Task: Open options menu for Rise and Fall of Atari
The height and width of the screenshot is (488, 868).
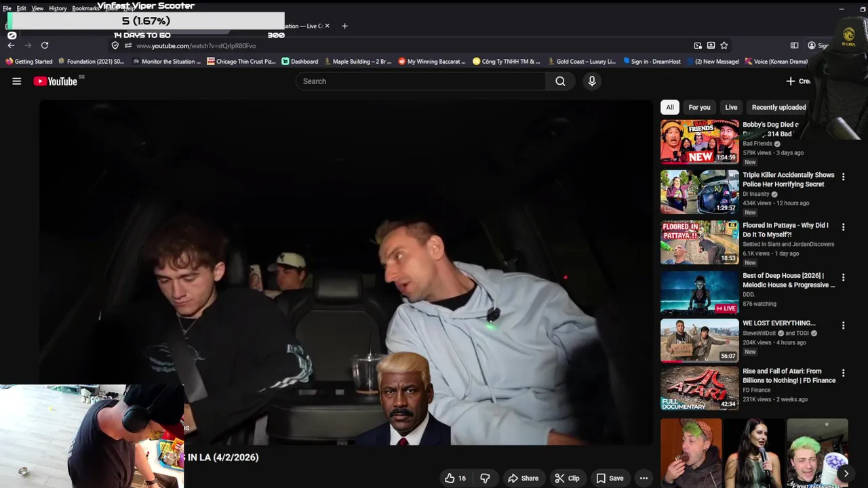Action: coord(843,373)
